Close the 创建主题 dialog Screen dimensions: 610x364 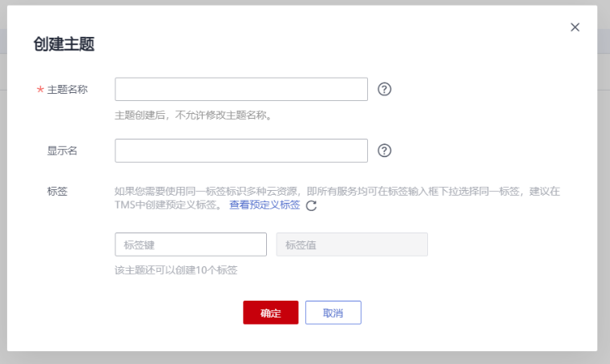tap(575, 27)
